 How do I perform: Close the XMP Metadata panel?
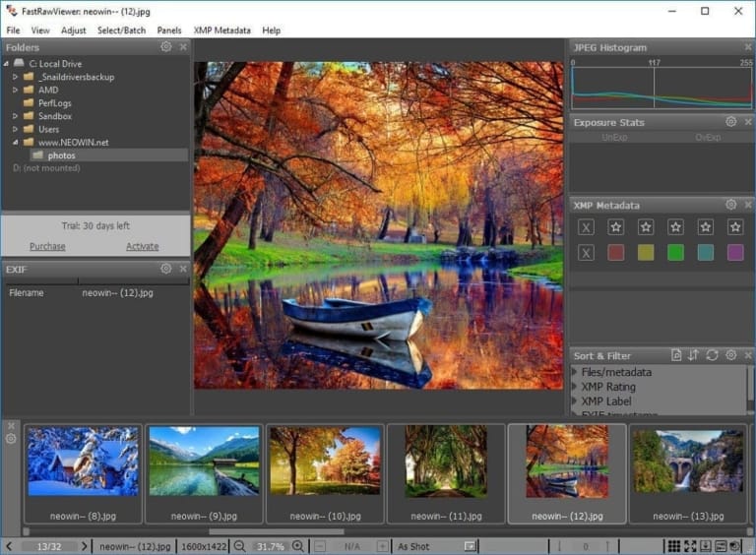click(748, 205)
